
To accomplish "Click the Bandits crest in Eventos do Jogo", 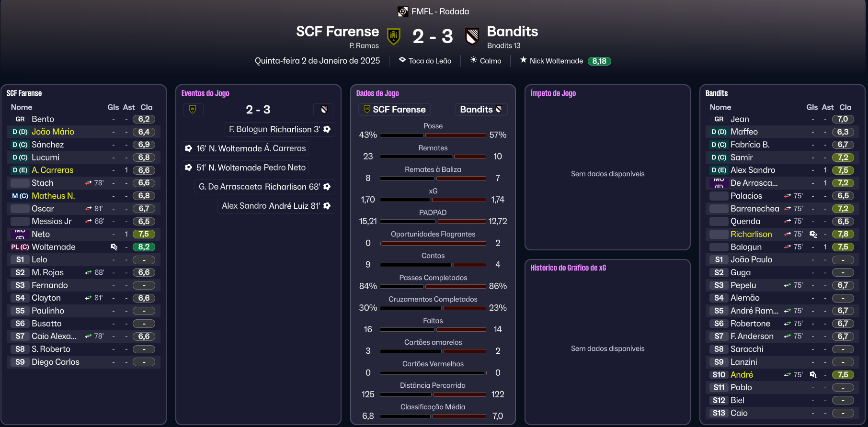I will (x=324, y=110).
